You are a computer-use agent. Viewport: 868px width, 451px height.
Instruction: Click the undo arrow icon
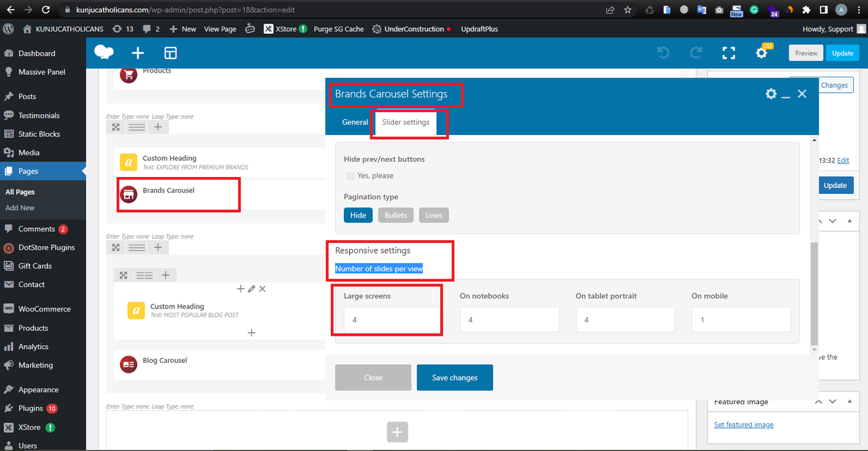(x=663, y=53)
